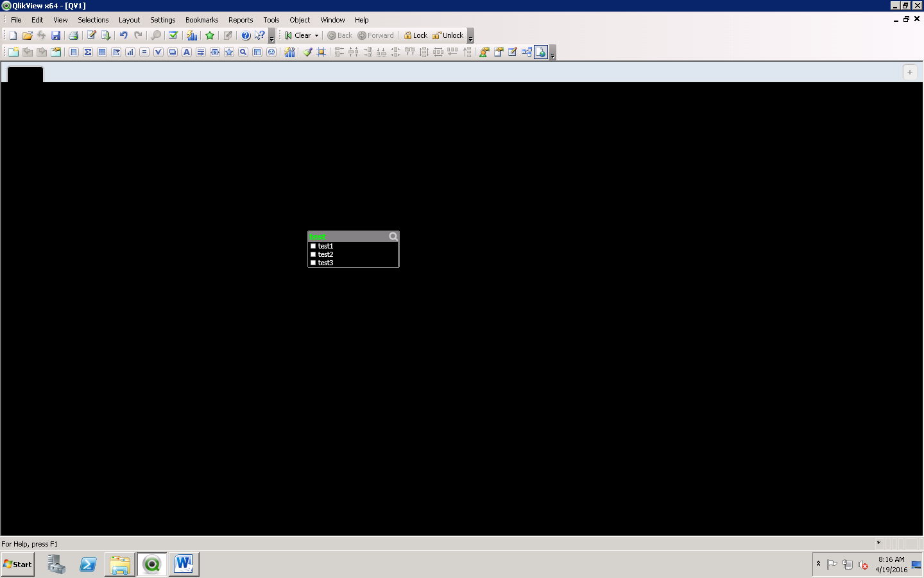
Task: Create a Table Box object
Action: 102,52
